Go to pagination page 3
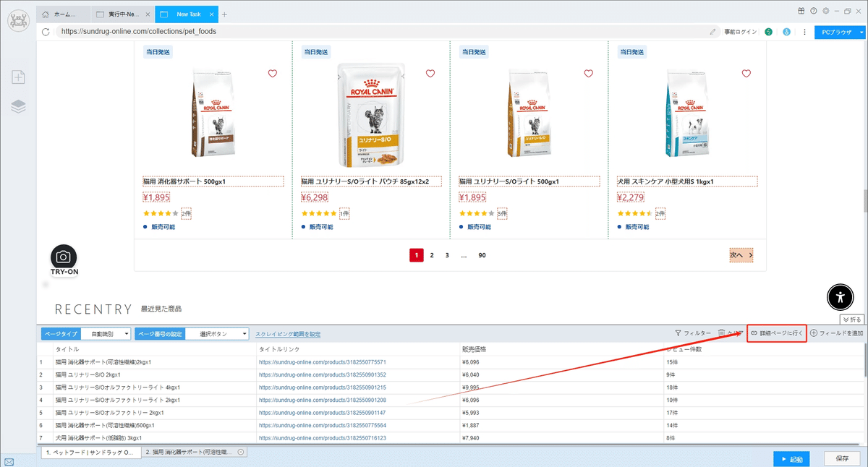The height and width of the screenshot is (467, 868). point(447,255)
